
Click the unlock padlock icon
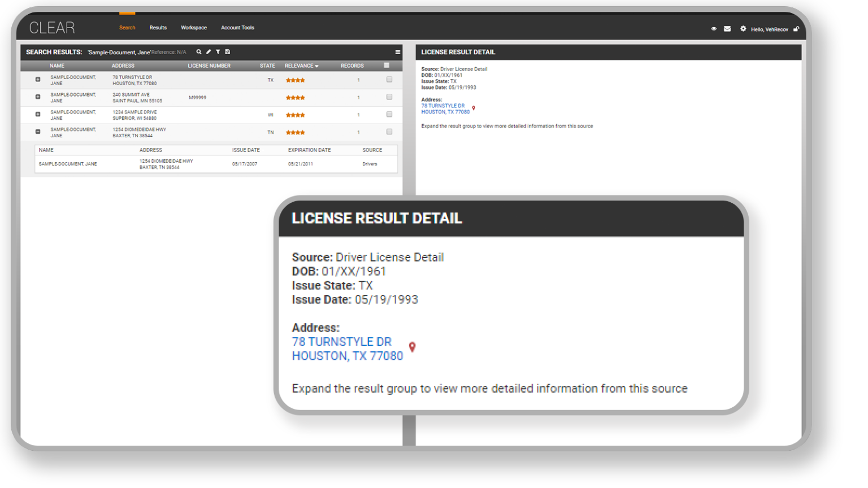tap(796, 29)
